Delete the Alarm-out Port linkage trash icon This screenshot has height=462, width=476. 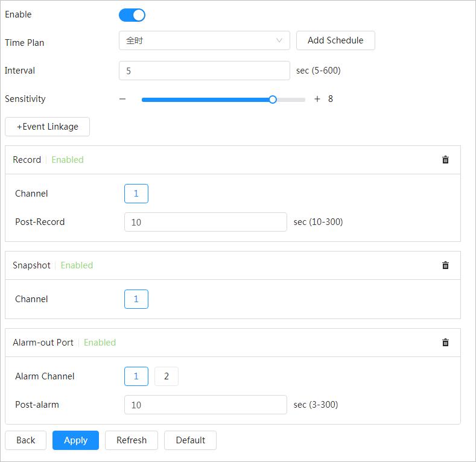tap(445, 343)
